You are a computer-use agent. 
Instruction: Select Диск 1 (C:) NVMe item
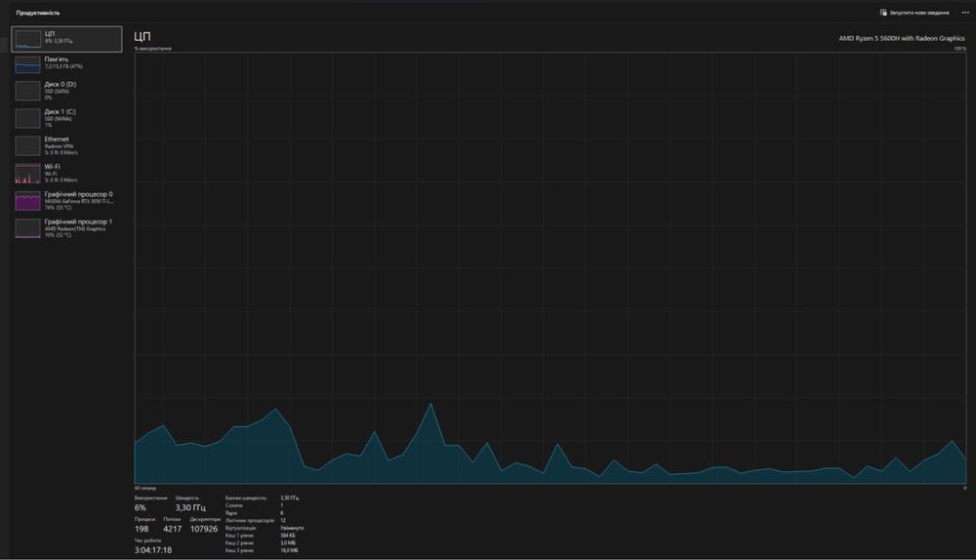pyautogui.click(x=66, y=118)
